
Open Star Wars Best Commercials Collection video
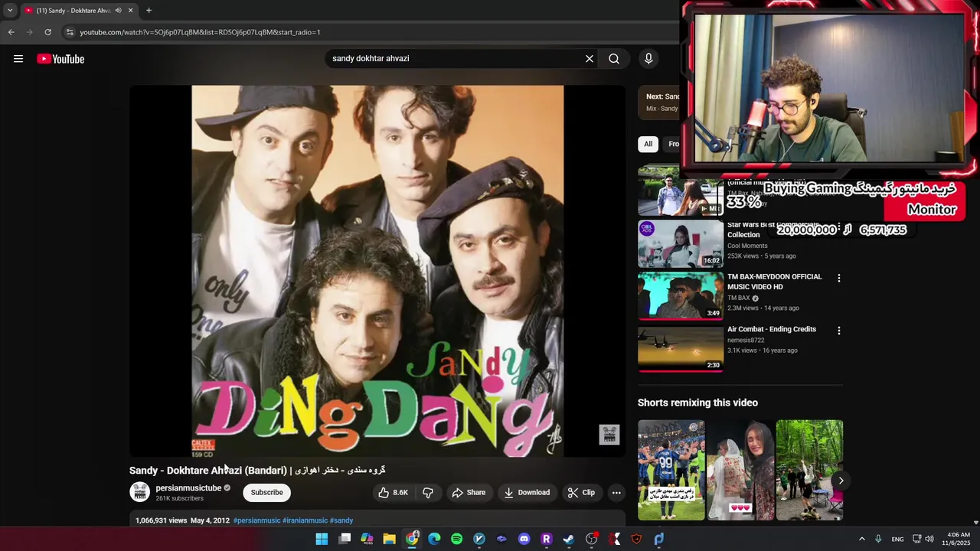tap(681, 243)
